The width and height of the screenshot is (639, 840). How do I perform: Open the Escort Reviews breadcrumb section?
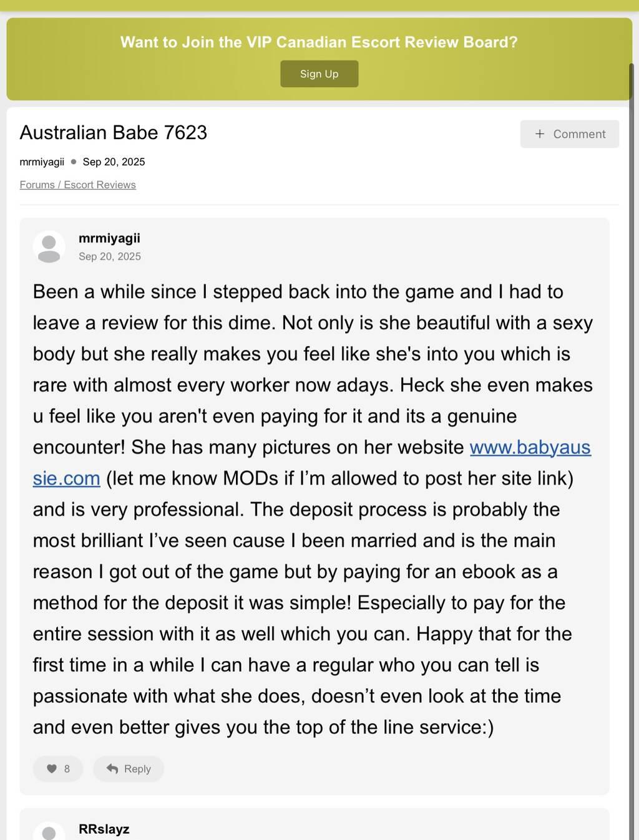[100, 185]
